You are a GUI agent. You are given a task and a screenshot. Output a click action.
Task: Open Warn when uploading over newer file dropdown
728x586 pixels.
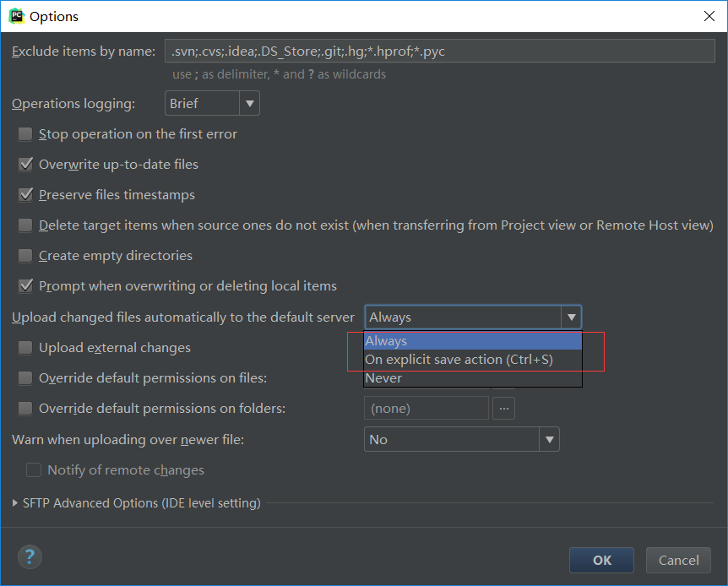[461, 439]
